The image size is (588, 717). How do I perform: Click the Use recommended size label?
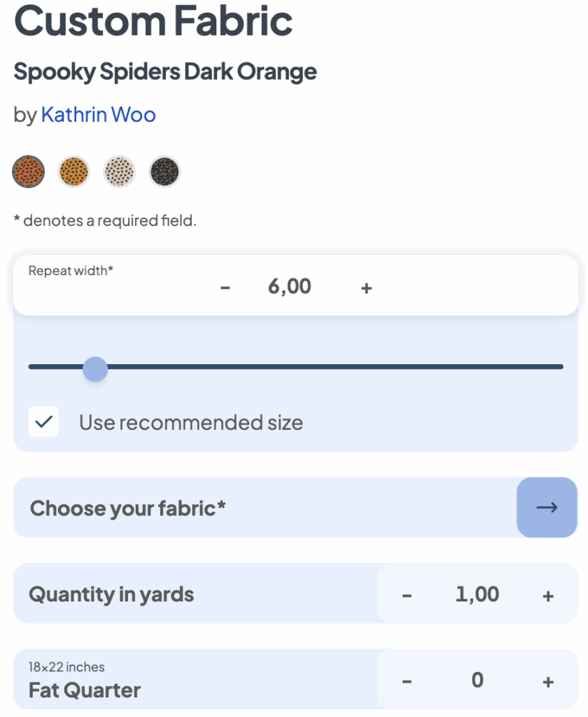click(190, 423)
